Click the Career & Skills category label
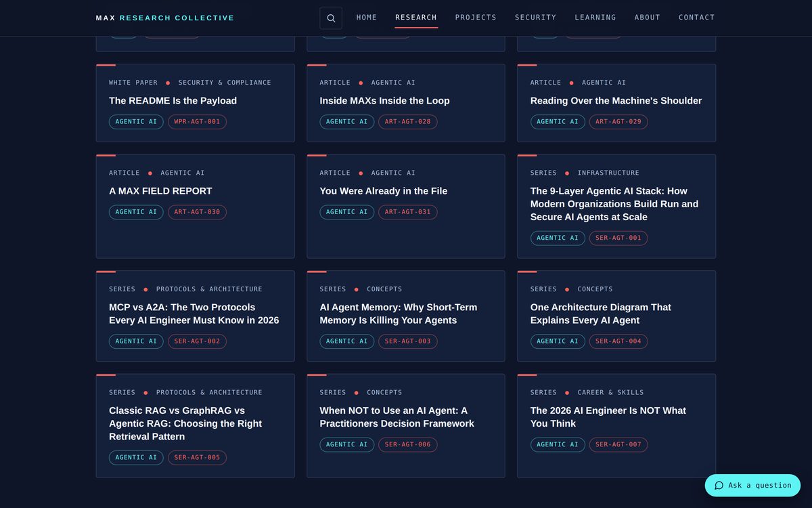This screenshot has height=508, width=812. coord(610,392)
